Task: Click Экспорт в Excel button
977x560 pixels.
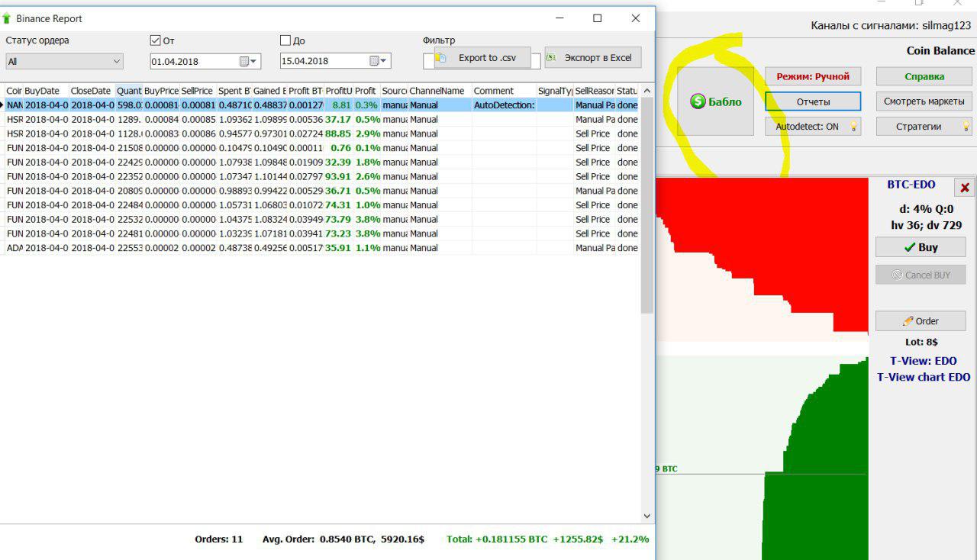Action: pos(592,57)
